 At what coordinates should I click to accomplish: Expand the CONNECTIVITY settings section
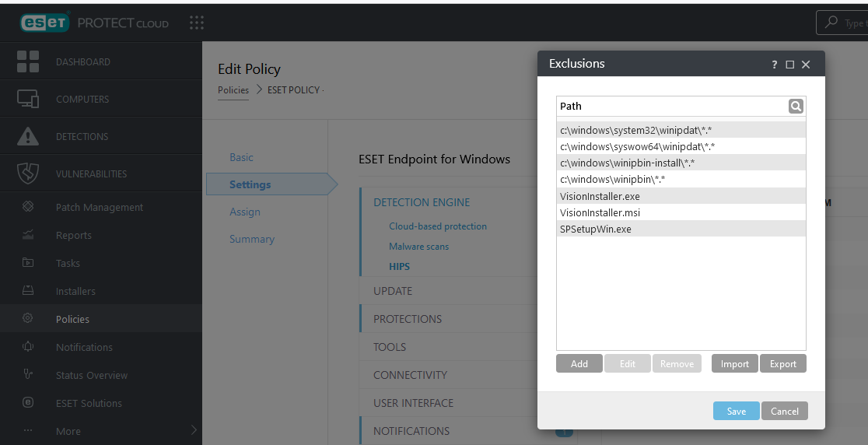pos(410,375)
